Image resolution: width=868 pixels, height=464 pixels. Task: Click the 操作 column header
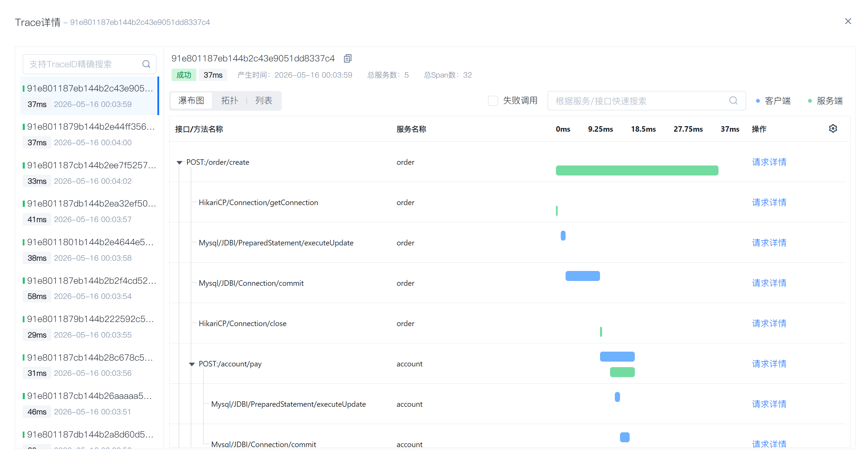tap(759, 129)
